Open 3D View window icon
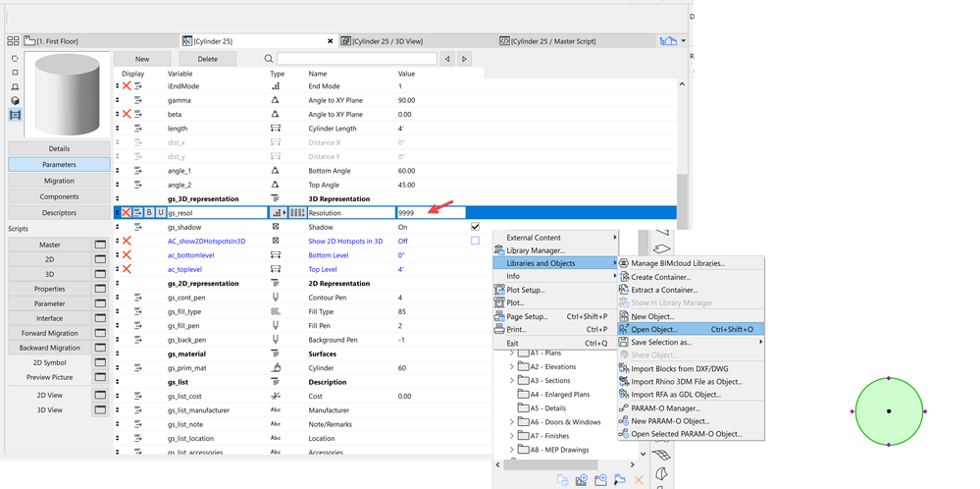The width and height of the screenshot is (980, 489). click(x=100, y=410)
